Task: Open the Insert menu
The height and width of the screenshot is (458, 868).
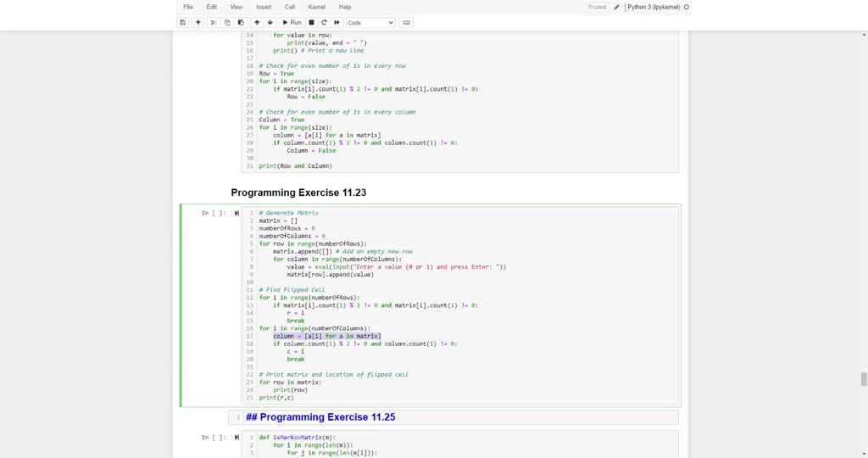Action: [264, 7]
